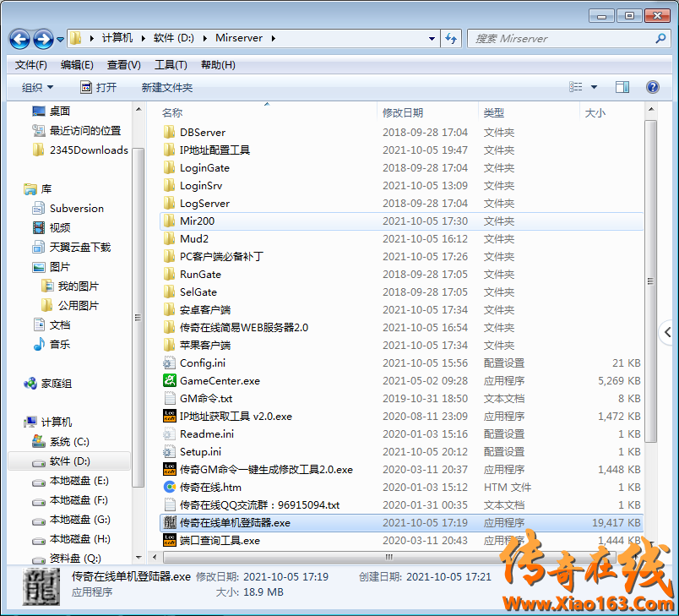Image resolution: width=679 pixels, height=616 pixels.
Task: Sort files by the 名称 column header
Action: pos(172,113)
